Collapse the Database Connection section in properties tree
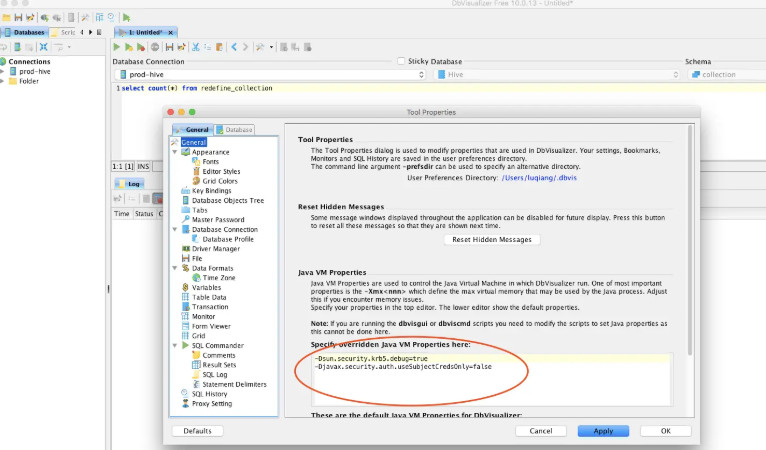The image size is (766, 450). point(175,229)
